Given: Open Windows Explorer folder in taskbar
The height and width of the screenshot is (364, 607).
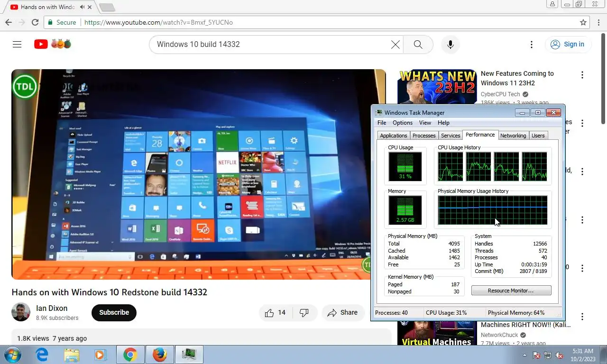Looking at the screenshot, I should (72, 355).
